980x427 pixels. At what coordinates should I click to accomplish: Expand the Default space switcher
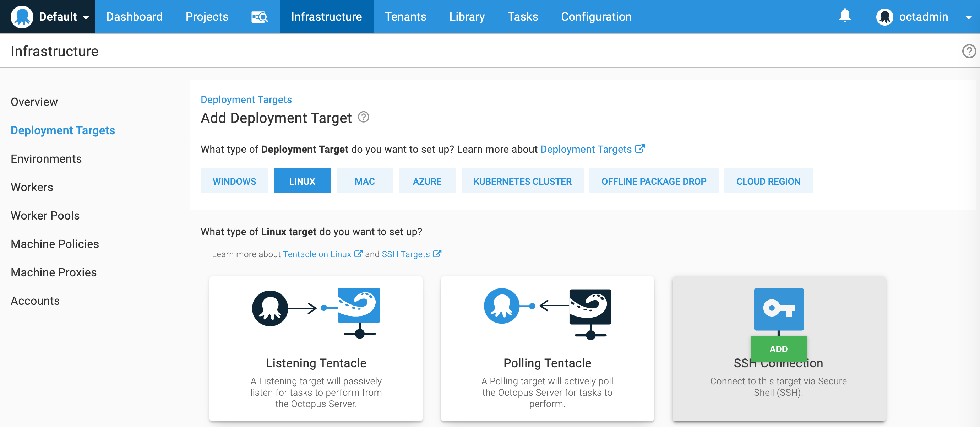click(86, 17)
